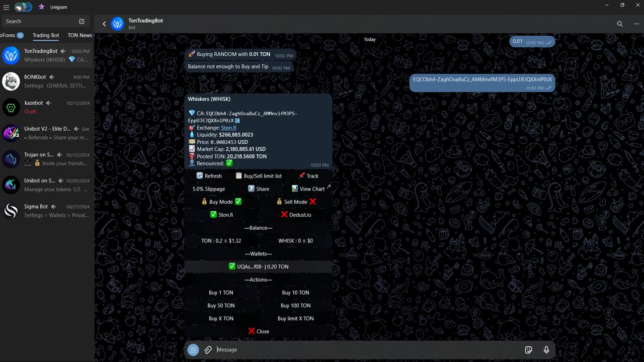The image size is (644, 362).
Task: Click the kazebot chat avatar
Action: tap(11, 107)
